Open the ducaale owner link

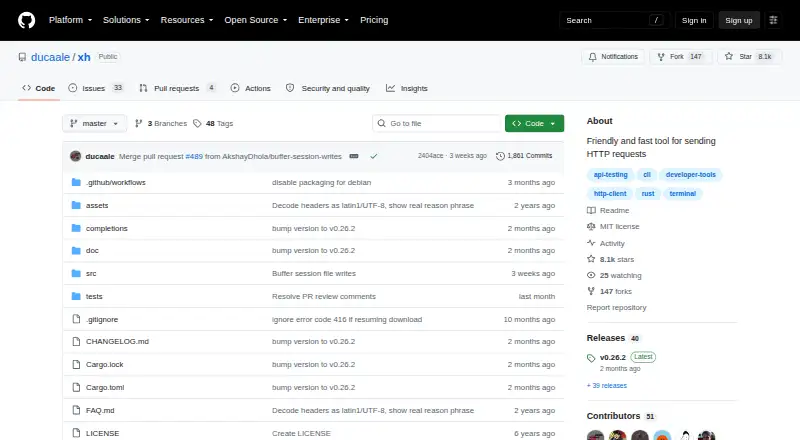[50, 57]
